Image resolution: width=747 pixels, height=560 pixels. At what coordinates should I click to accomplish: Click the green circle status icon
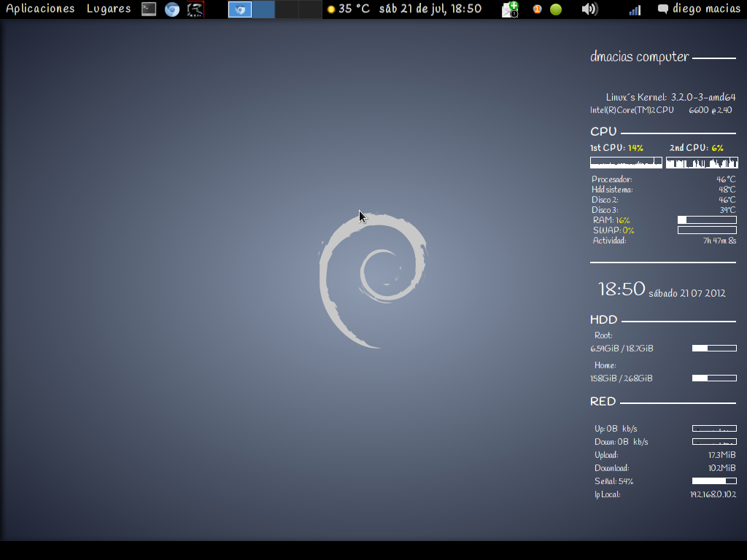click(x=555, y=9)
